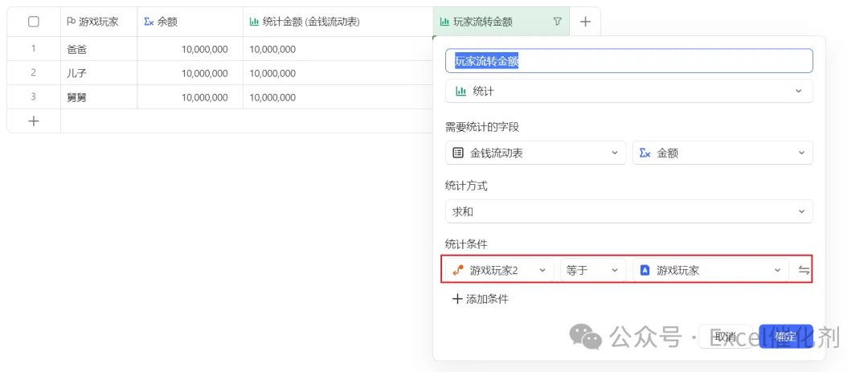The height and width of the screenshot is (372, 868).
Task: Select 统计金额 cell in the 儿子 row
Action: pos(338,72)
